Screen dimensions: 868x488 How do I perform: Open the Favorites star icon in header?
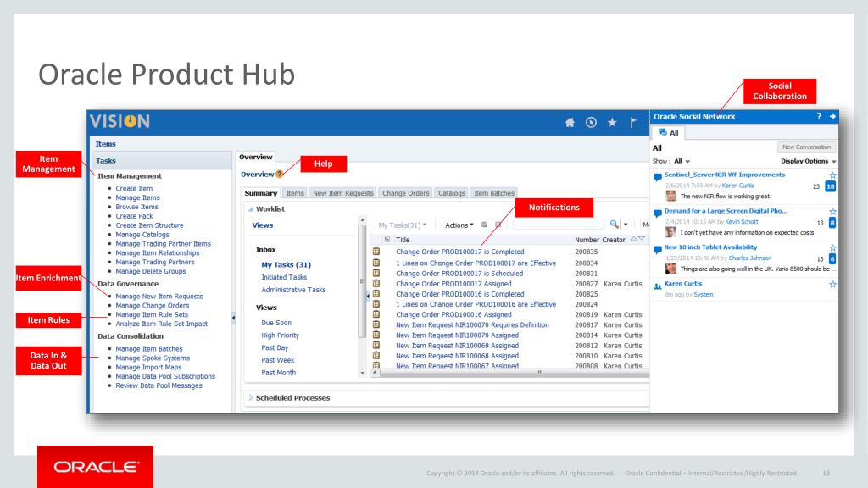(612, 122)
